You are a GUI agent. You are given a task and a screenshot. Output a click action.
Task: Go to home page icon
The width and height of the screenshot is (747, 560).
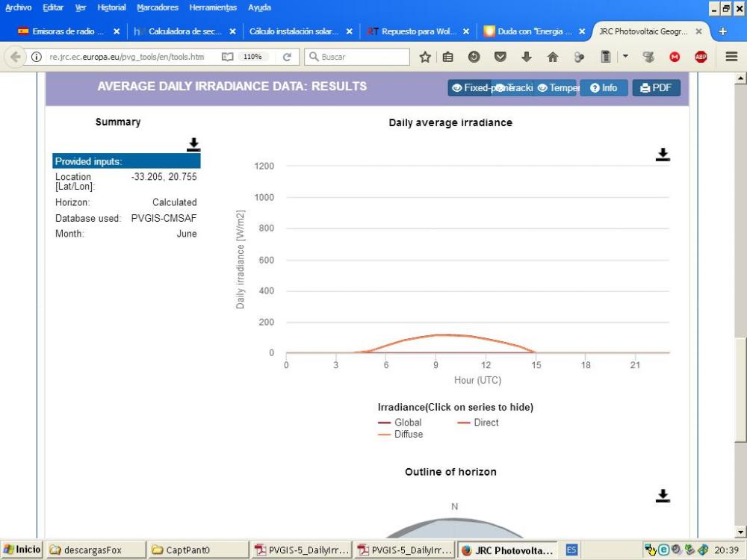pos(553,57)
